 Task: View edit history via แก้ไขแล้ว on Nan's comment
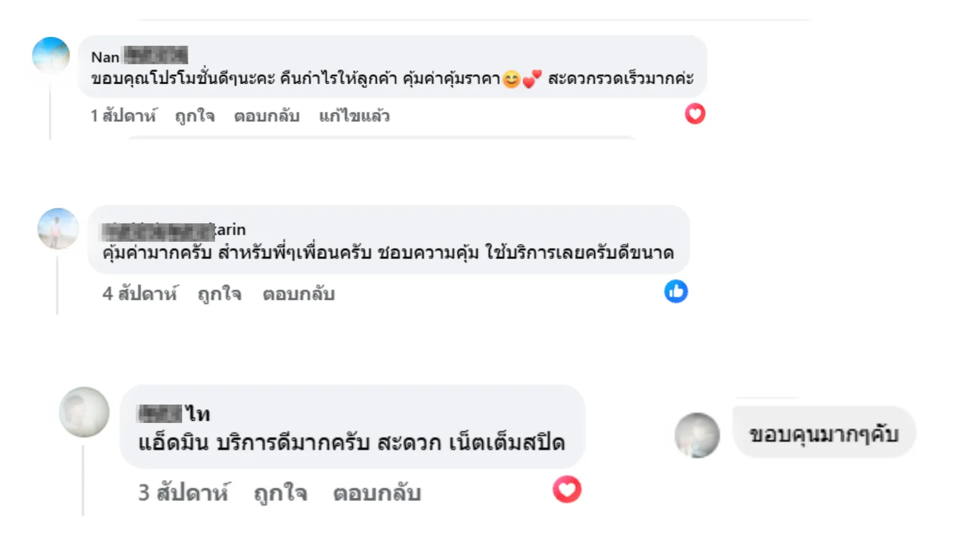(355, 116)
